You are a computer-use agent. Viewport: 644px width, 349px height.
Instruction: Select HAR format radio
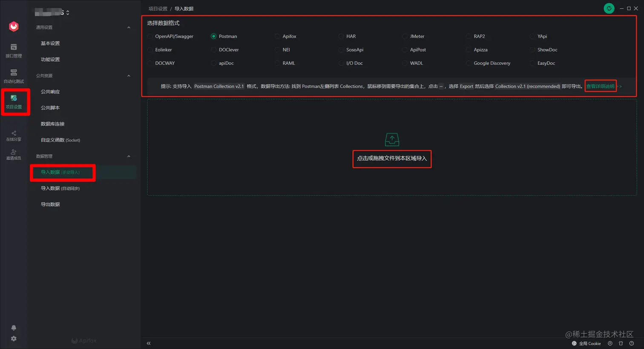341,36
